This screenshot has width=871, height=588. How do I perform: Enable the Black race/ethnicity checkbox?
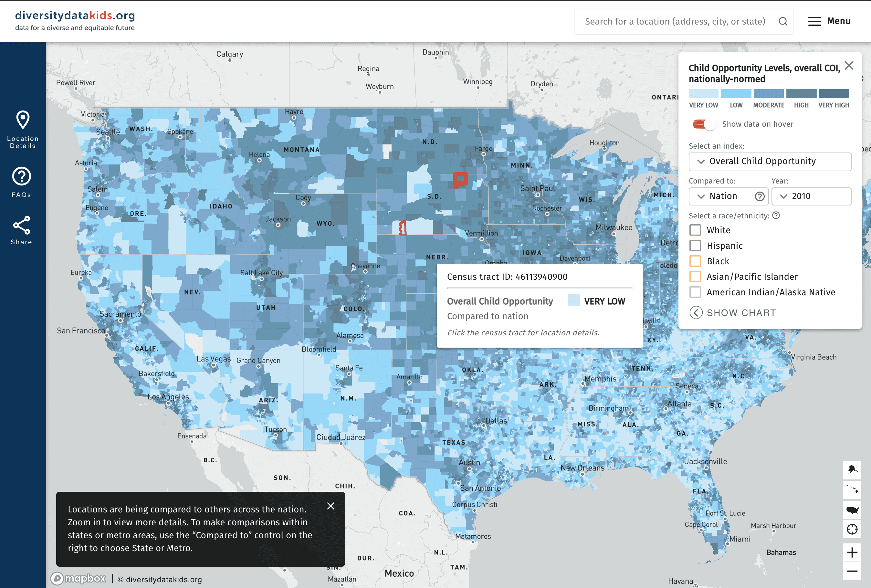point(695,261)
